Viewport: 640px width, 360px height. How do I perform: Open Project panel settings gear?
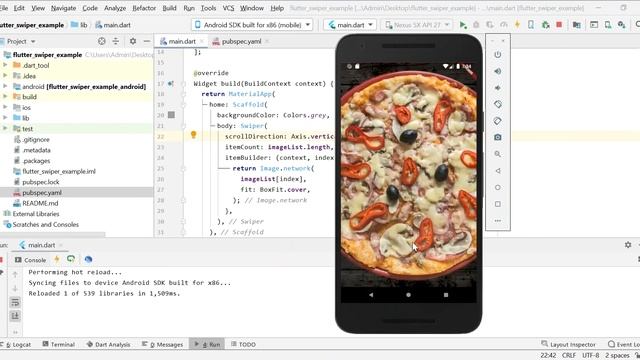point(133,41)
